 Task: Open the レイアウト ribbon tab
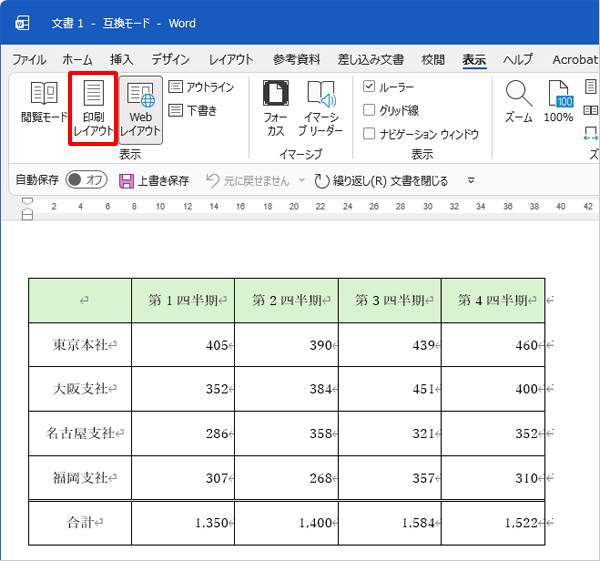(x=231, y=59)
